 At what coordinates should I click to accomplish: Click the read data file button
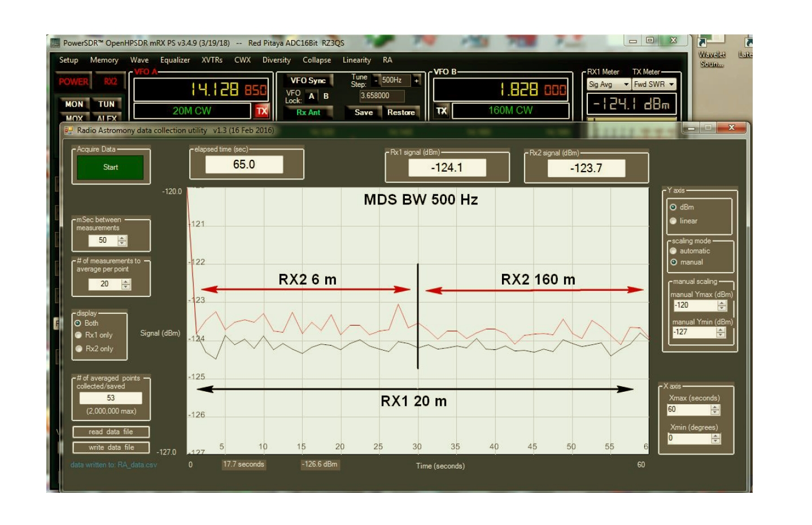[x=111, y=432]
